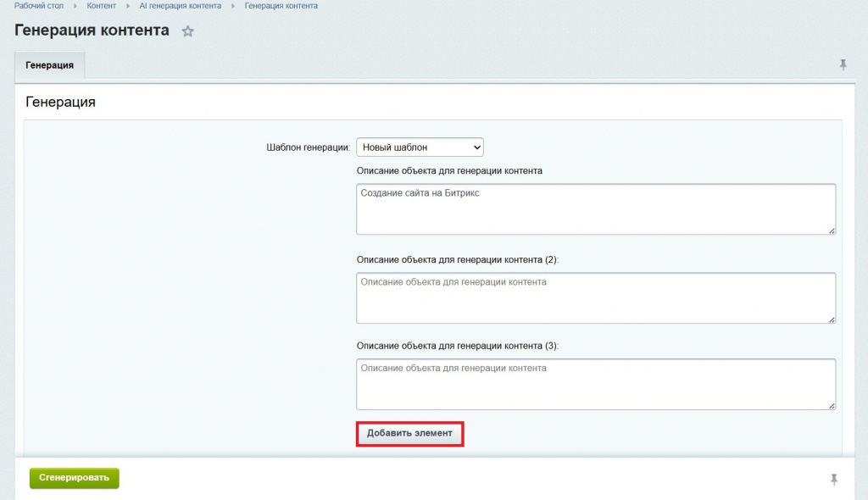
Task: Click the description field labeled (2)
Action: point(595,297)
